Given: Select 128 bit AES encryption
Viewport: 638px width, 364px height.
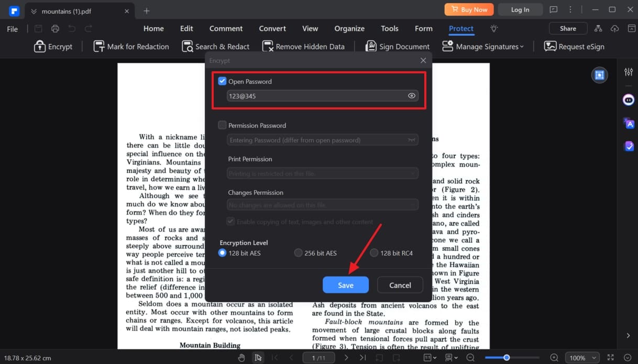Looking at the screenshot, I should click(x=222, y=253).
